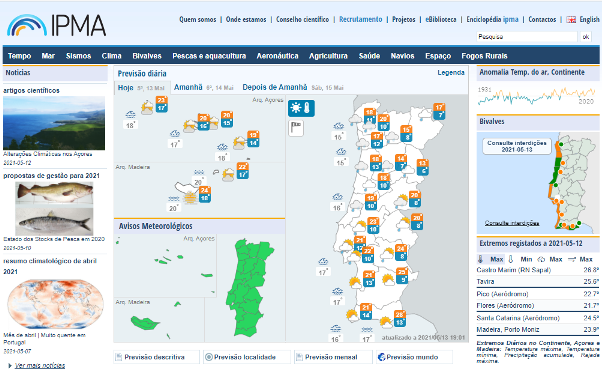This screenshot has height=379, width=602.
Task: Open Previsão mundo globe icon link
Action: (381, 357)
